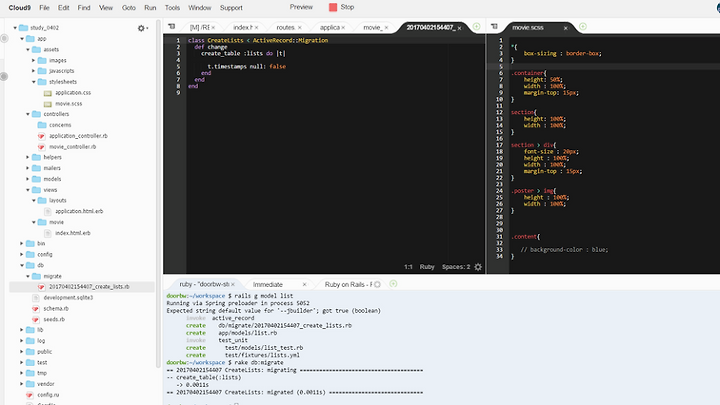
Task: Close the Immediate terminal tab
Action: coord(304,285)
